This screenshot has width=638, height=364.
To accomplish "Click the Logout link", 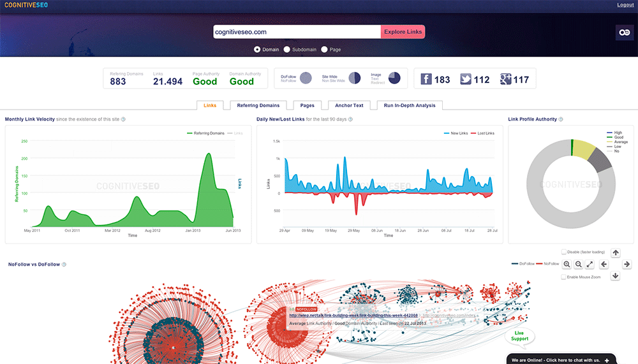I will click(x=625, y=5).
